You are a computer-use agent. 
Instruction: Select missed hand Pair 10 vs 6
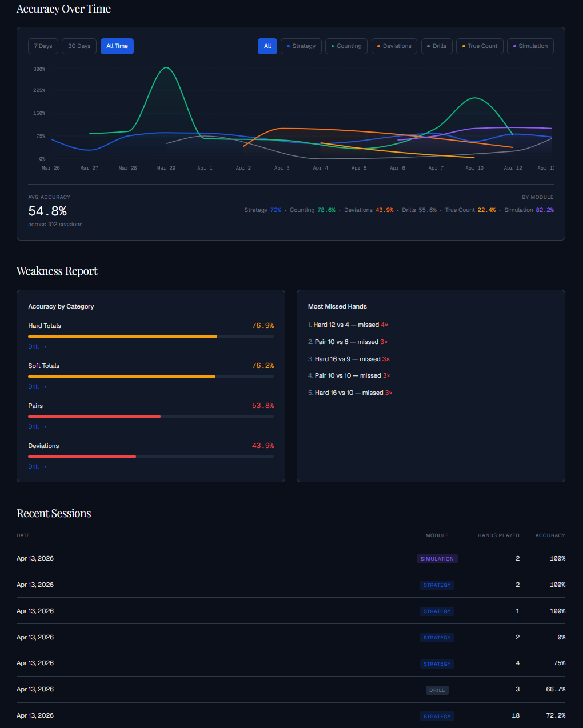348,342
